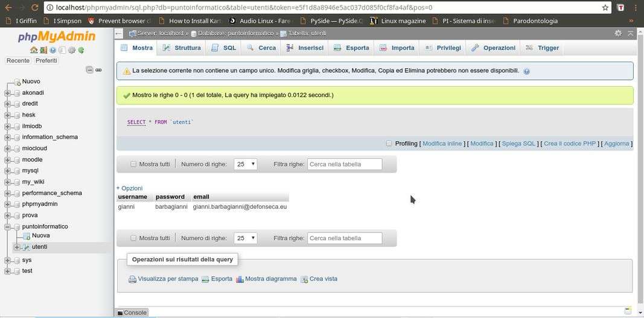Click the phpMyAdmin home icon
This screenshot has height=318, width=644.
click(34, 50)
